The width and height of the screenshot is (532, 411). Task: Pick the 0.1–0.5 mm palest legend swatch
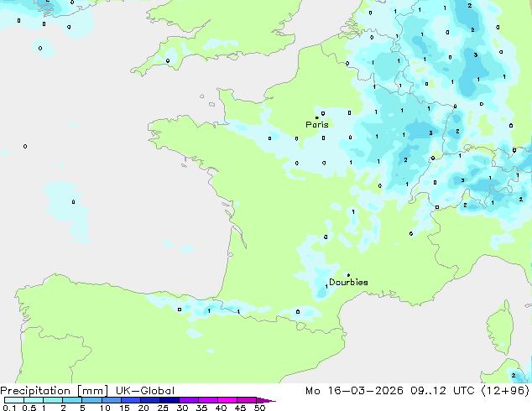[14, 400]
